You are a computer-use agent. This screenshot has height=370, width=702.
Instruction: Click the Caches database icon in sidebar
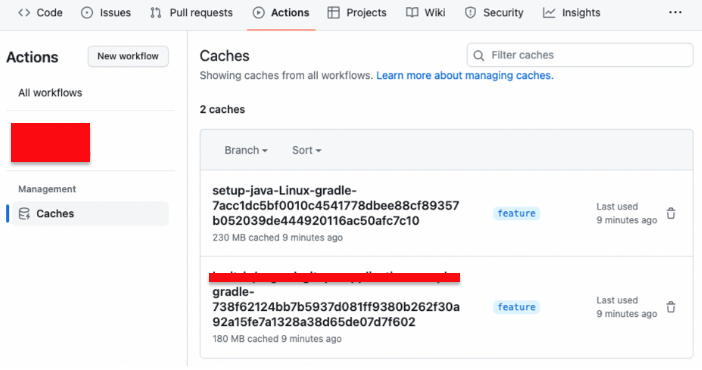coord(24,214)
